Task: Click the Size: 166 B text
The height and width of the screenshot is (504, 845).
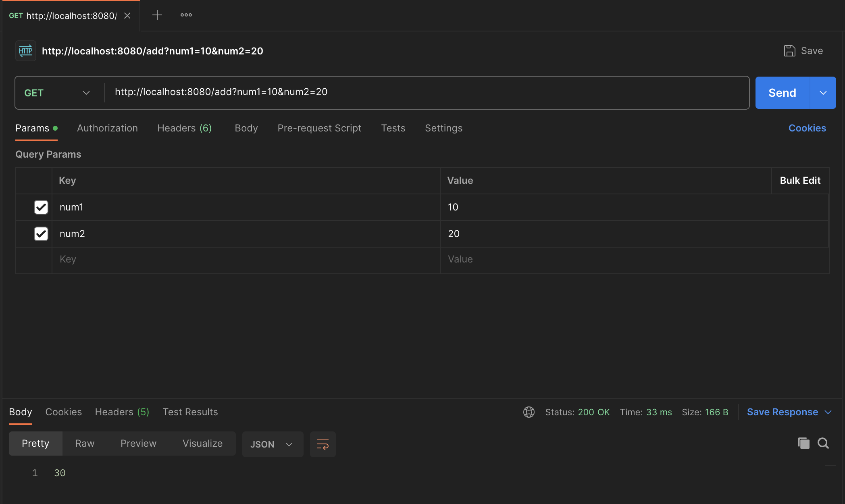Action: 705,412
